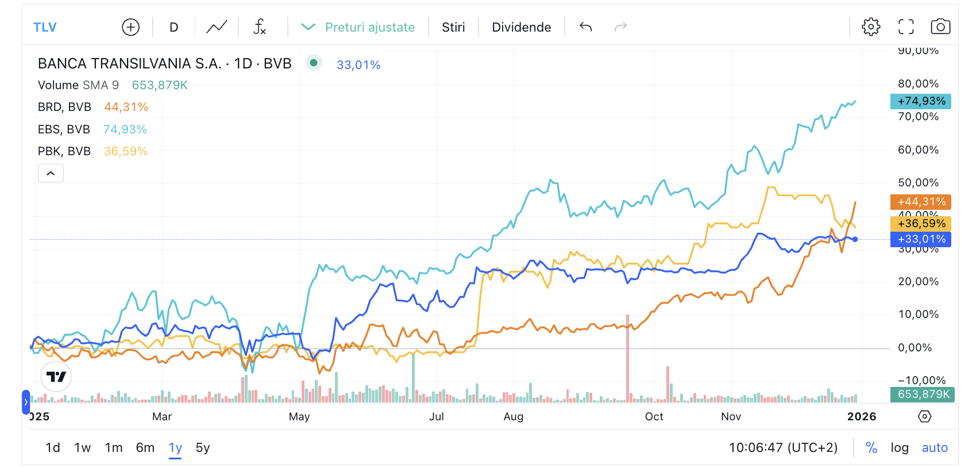Click the Dividende button

point(521,27)
